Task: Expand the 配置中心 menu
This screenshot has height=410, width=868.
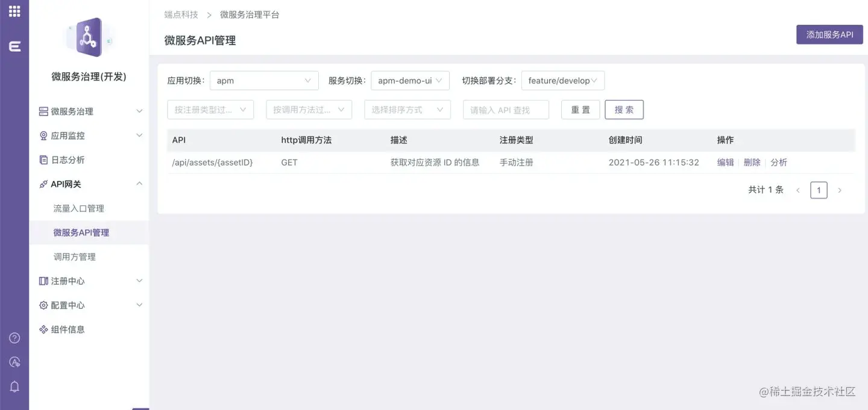Action: coord(139,305)
